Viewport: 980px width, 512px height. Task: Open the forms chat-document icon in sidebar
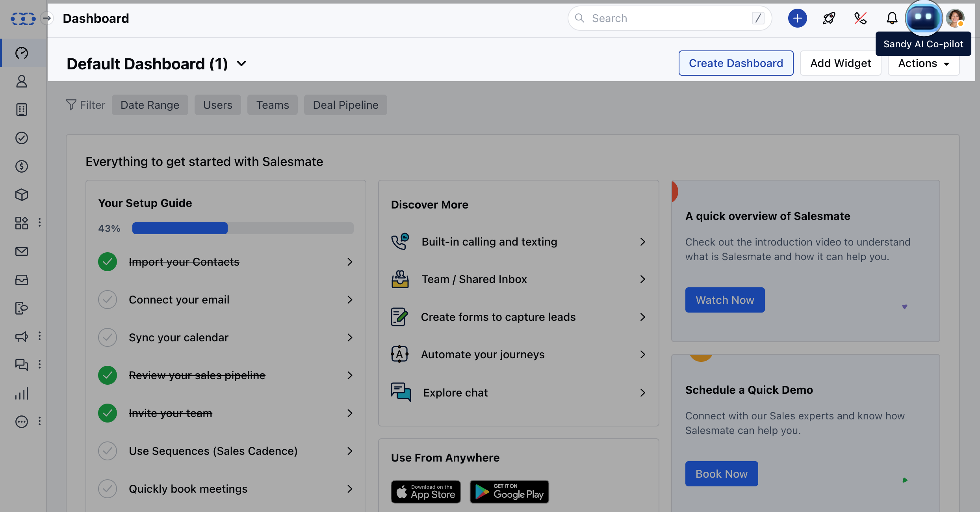22,308
